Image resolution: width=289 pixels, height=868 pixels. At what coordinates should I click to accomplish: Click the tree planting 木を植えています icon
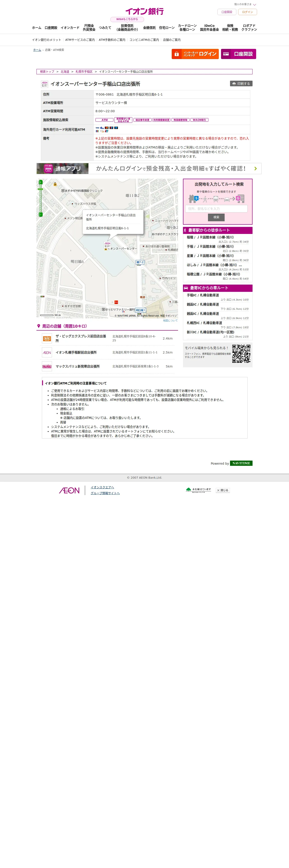tap(199, 490)
